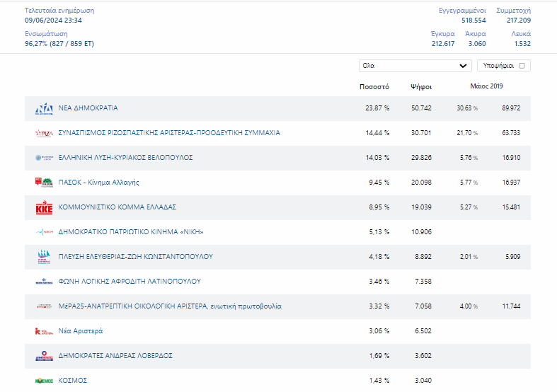This screenshot has width=557, height=392.
Task: Click the green ΚΟΣΜΟΣ party logo
Action: tap(44, 381)
